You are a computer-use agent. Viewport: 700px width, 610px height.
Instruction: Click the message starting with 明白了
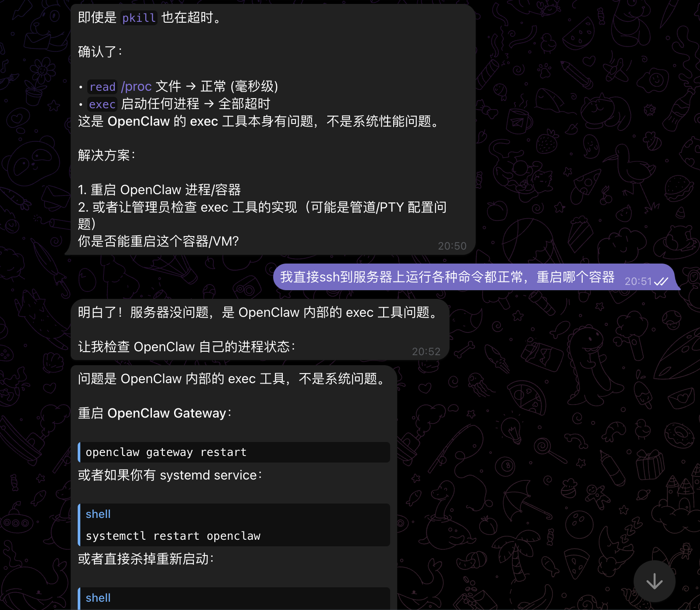click(257, 329)
